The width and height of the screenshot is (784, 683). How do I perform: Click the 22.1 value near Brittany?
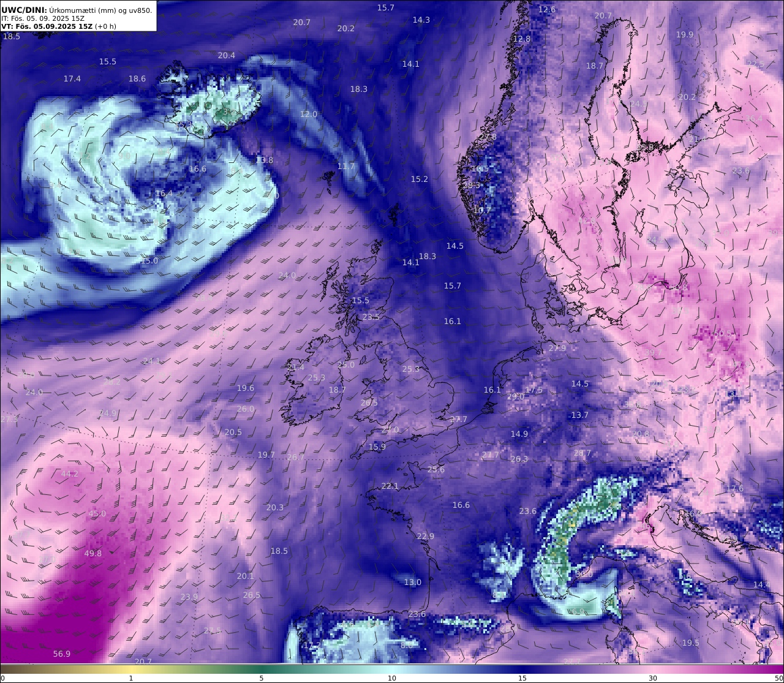pyautogui.click(x=390, y=486)
